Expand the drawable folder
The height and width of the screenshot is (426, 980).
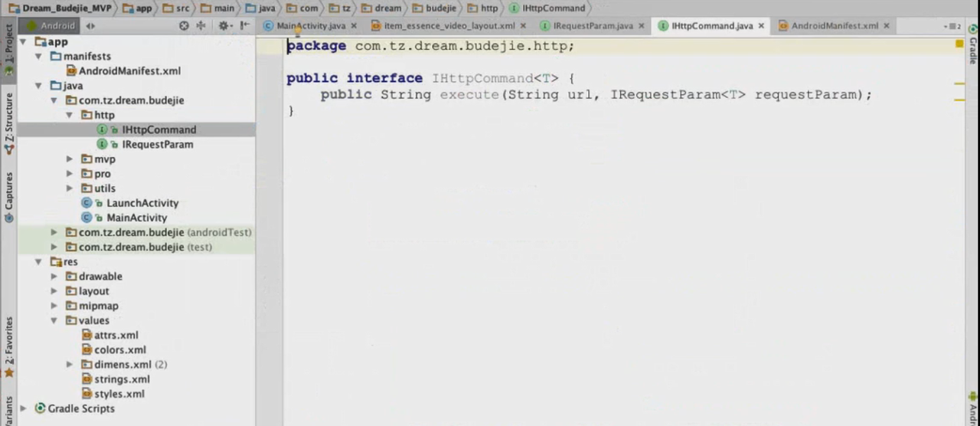(x=54, y=276)
